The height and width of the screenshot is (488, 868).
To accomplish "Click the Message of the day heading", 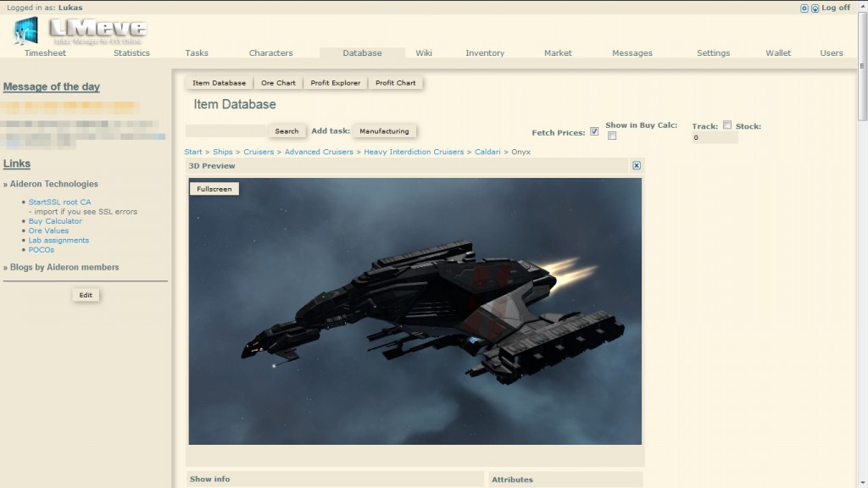I will coord(52,87).
